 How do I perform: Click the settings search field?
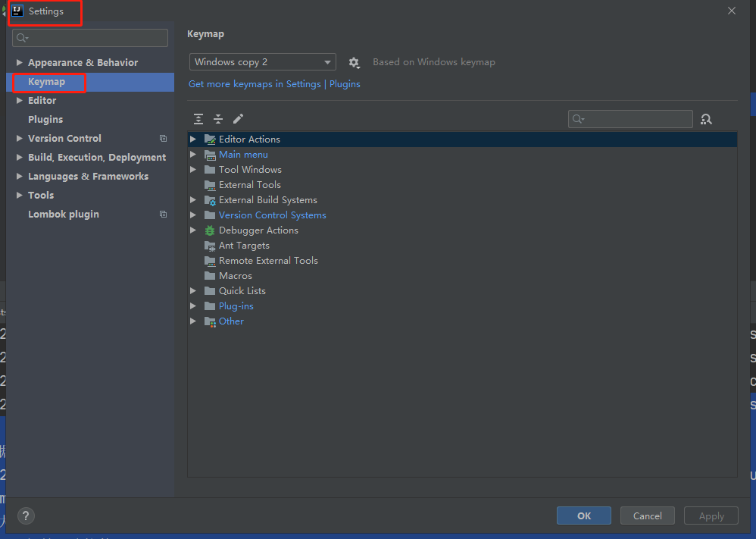[x=89, y=38]
